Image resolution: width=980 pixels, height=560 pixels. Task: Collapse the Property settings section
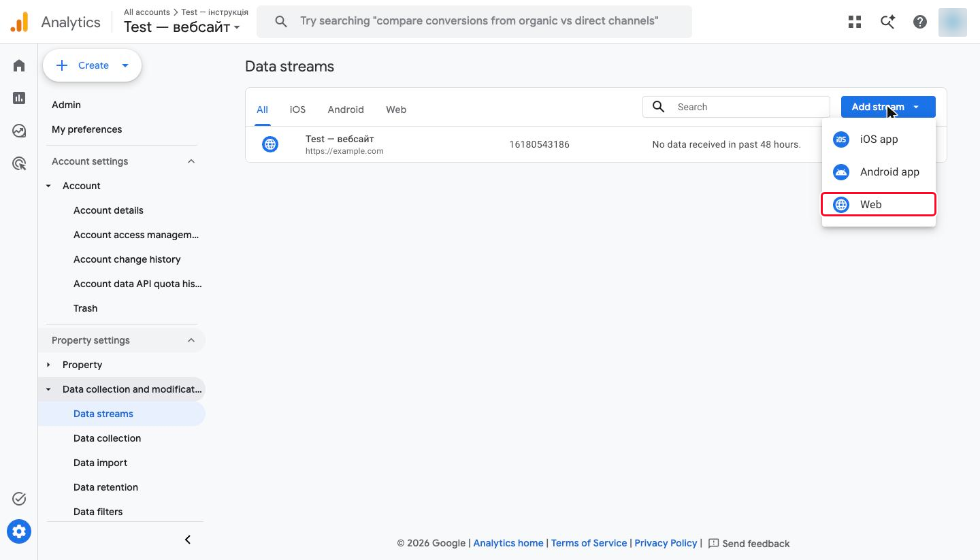point(191,340)
